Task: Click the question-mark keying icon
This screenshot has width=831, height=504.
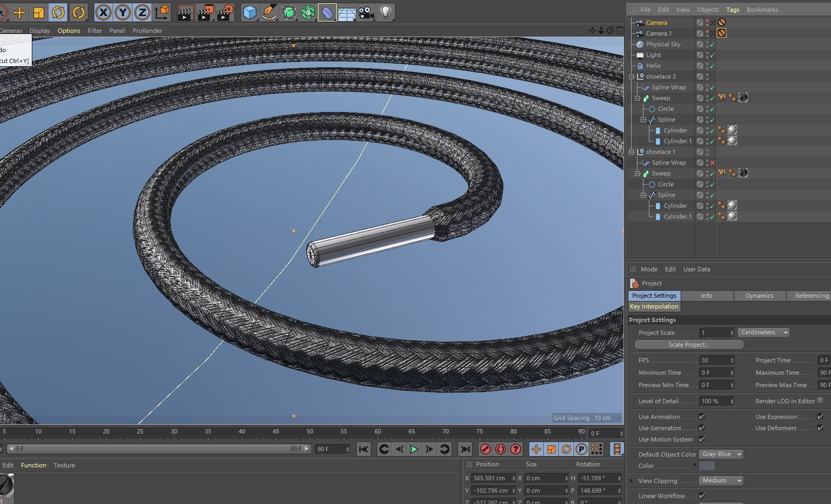Action: tap(516, 449)
